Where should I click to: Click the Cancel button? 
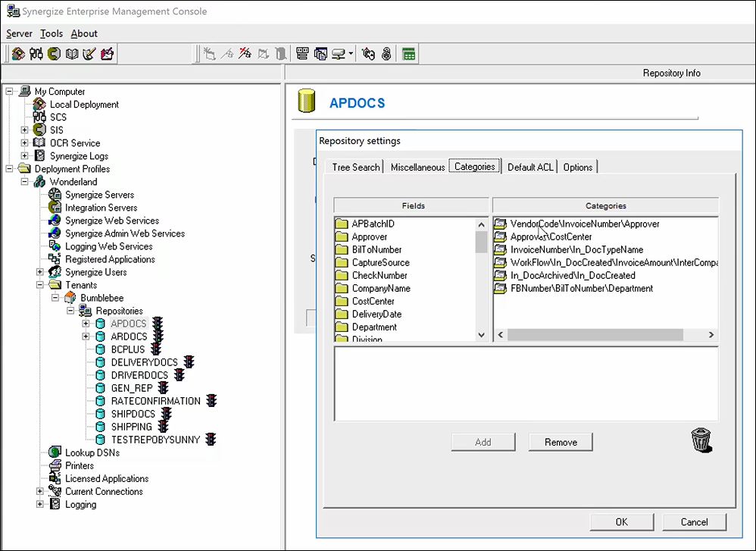point(695,522)
